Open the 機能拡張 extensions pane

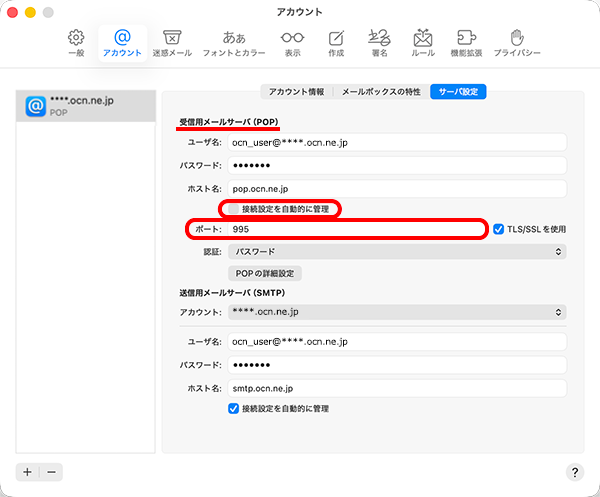466,42
